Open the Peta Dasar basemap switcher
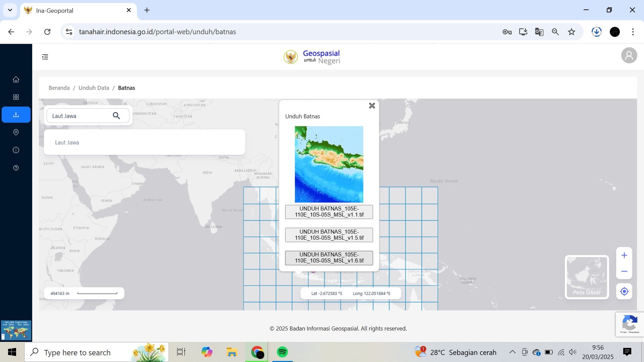The image size is (644, 362). (587, 277)
